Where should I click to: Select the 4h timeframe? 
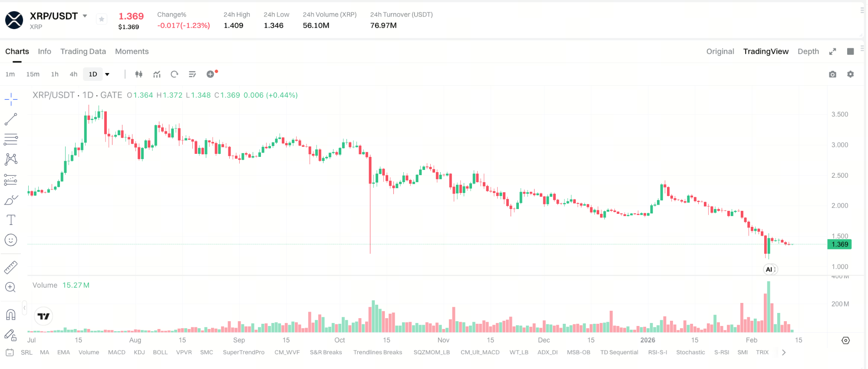coord(73,74)
